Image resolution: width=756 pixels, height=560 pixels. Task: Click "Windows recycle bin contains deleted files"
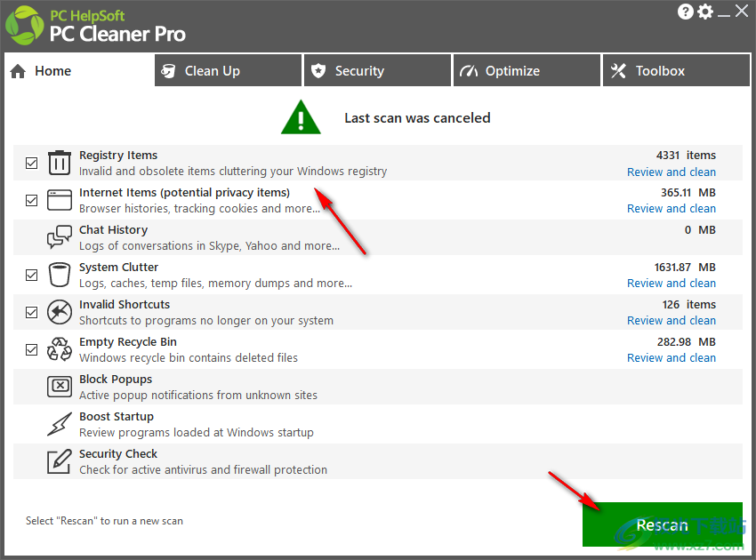pyautogui.click(x=189, y=358)
